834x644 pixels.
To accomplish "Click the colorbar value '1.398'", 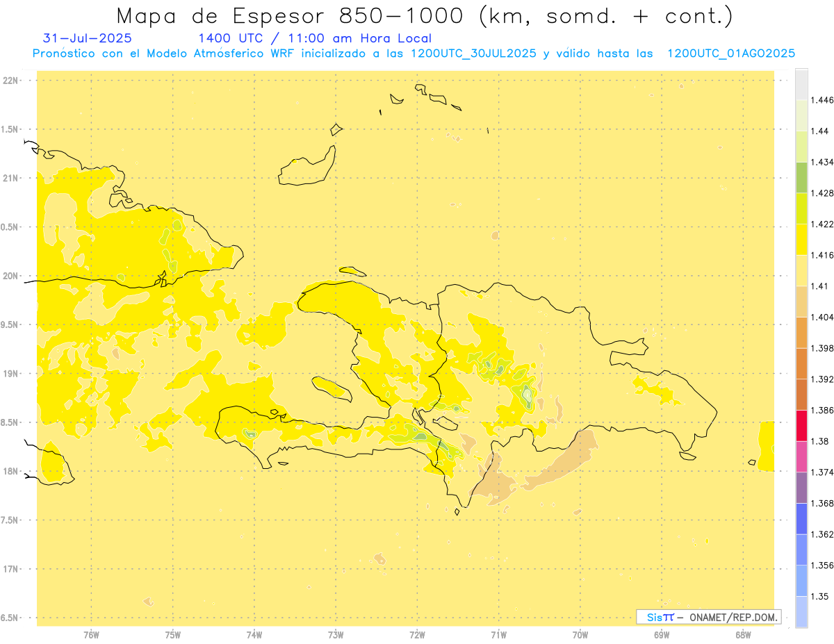I will point(823,348).
